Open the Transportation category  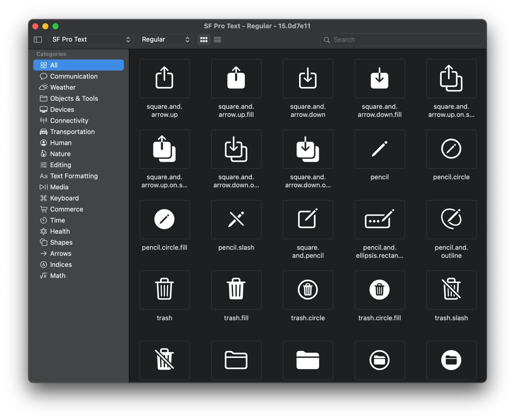[78, 132]
